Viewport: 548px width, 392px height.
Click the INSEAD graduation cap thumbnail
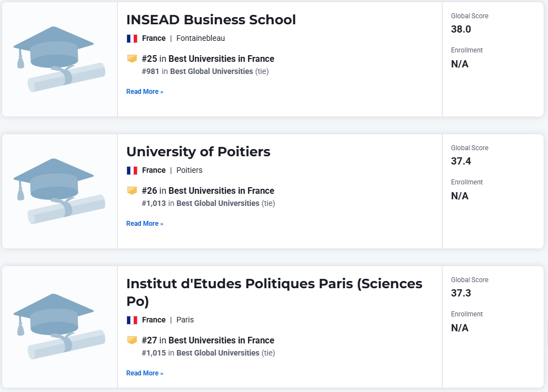pos(59,60)
